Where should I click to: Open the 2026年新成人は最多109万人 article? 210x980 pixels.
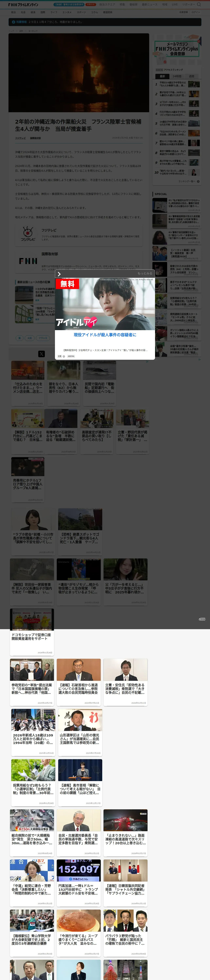(34, 733)
